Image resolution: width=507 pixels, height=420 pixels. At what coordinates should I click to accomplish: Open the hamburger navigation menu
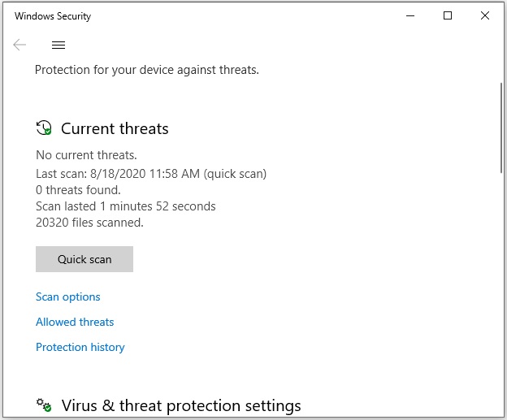pyautogui.click(x=58, y=45)
